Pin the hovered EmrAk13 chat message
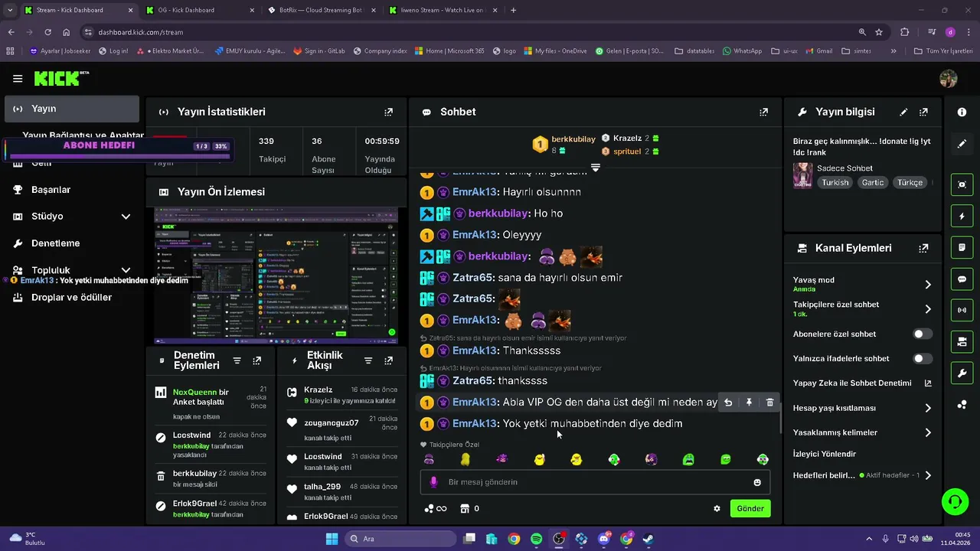The height and width of the screenshot is (551, 980). tap(749, 403)
